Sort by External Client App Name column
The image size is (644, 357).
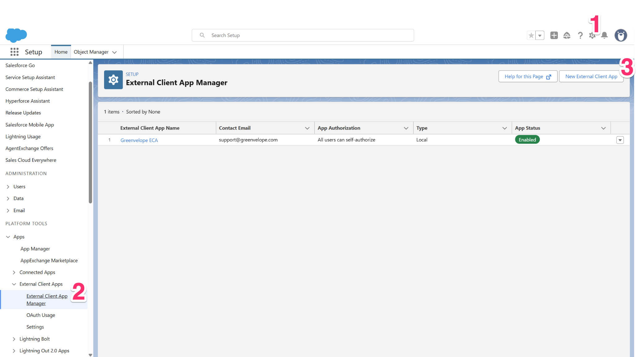[x=150, y=128]
